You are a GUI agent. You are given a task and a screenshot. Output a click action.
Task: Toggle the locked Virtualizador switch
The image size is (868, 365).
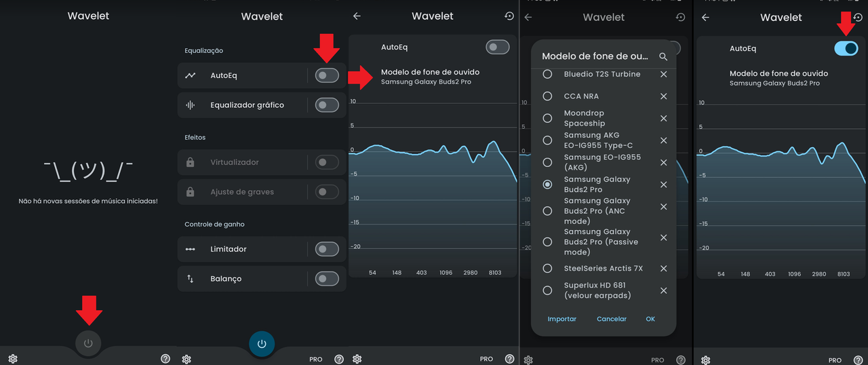(x=327, y=162)
